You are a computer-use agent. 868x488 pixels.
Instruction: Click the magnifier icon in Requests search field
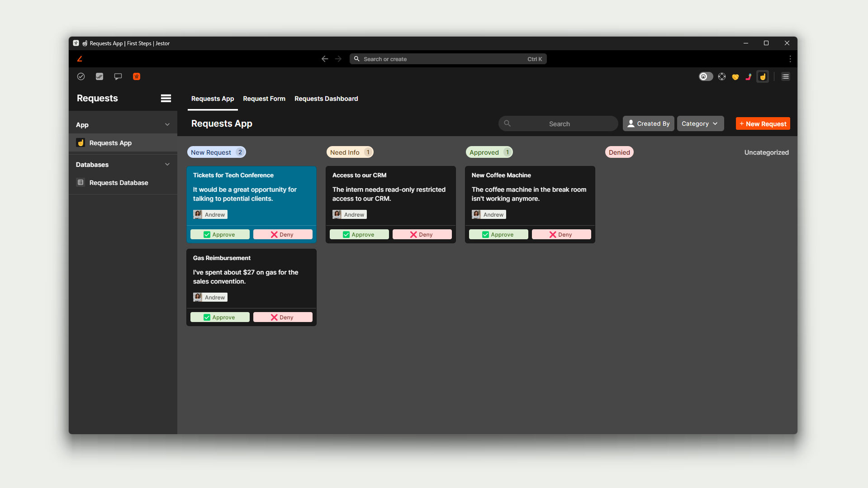(508, 123)
